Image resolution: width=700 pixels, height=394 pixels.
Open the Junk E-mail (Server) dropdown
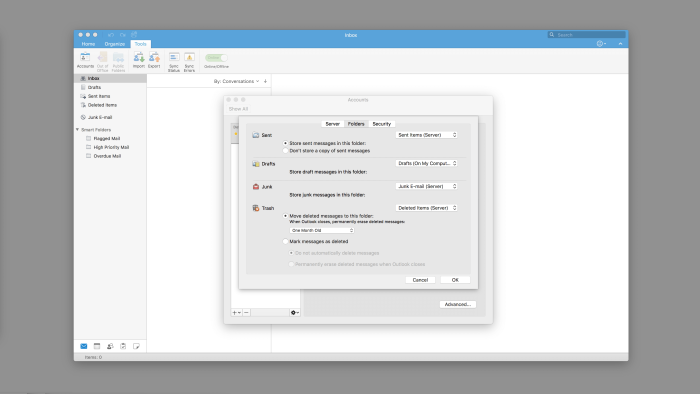pos(426,186)
